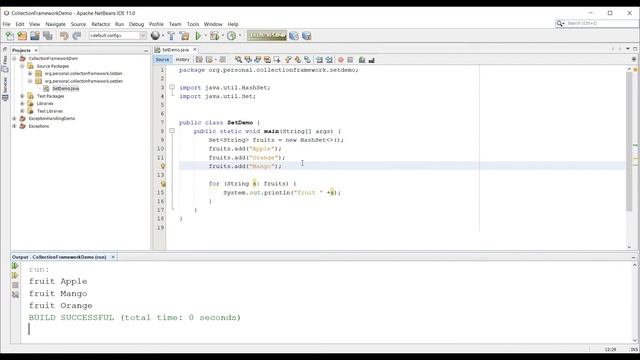This screenshot has width=640, height=360.
Task: Click the Stop Macro Recording icon
Action: pos(350,60)
